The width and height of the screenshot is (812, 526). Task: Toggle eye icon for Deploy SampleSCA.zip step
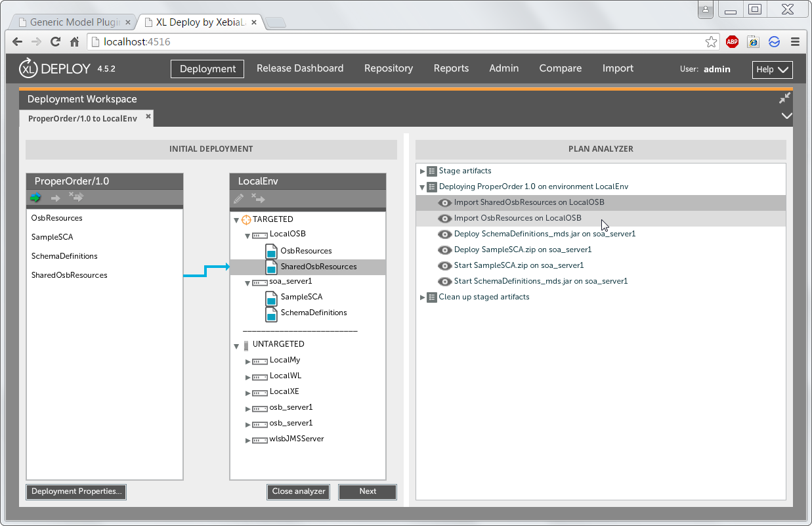pos(444,250)
